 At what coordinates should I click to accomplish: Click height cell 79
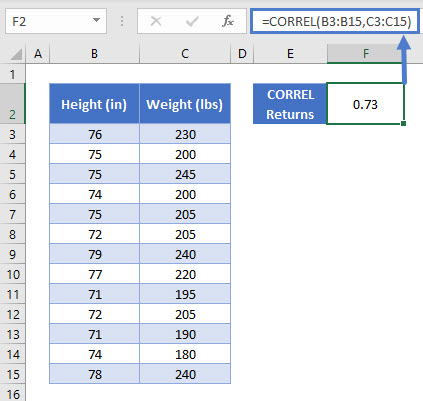(94, 254)
